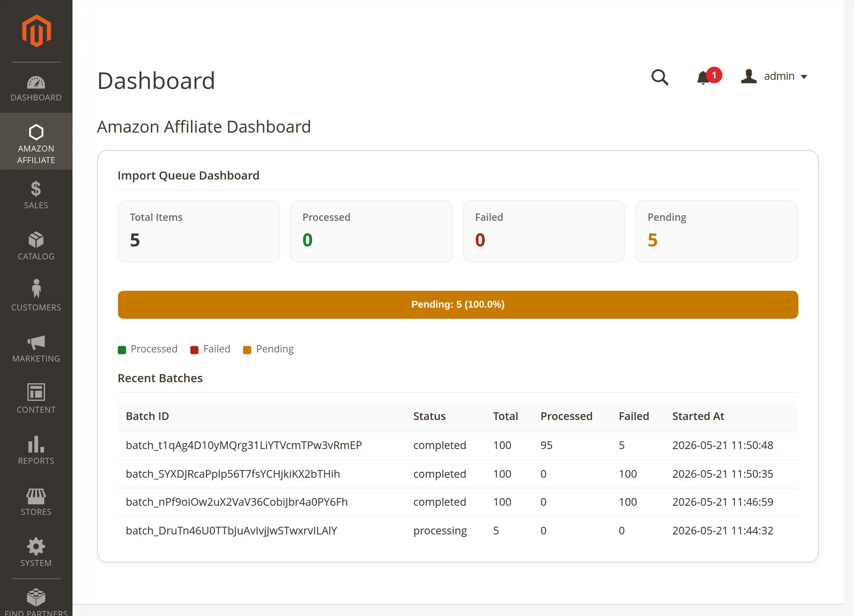Click the Magento logo icon

36,31
